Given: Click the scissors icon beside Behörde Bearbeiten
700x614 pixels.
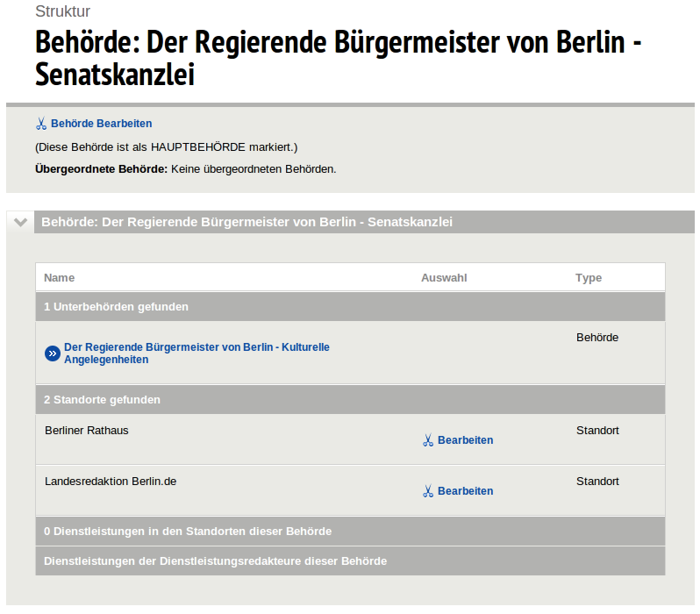Looking at the screenshot, I should 41,124.
